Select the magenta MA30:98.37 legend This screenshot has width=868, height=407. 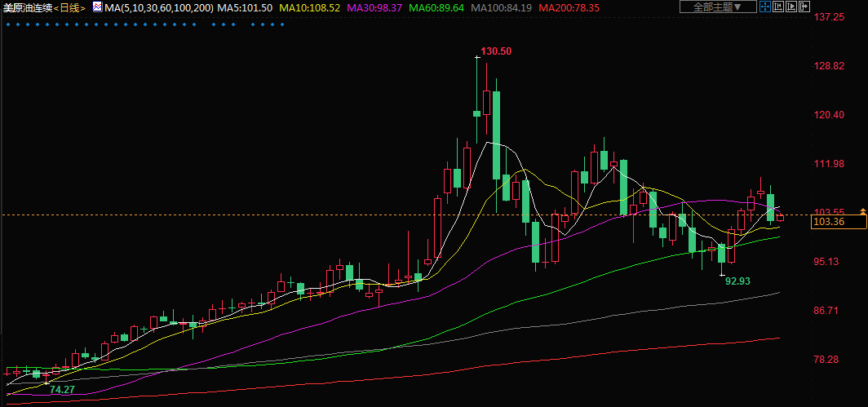pyautogui.click(x=376, y=7)
